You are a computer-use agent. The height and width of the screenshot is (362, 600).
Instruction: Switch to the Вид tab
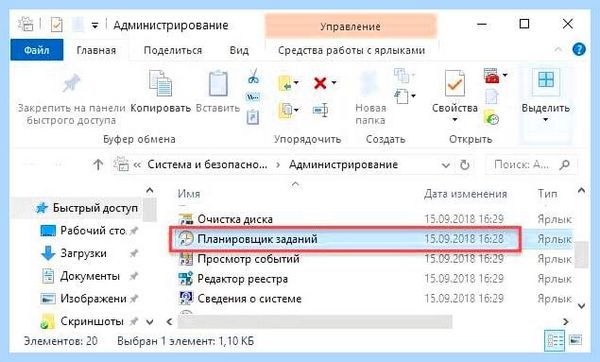tap(239, 51)
